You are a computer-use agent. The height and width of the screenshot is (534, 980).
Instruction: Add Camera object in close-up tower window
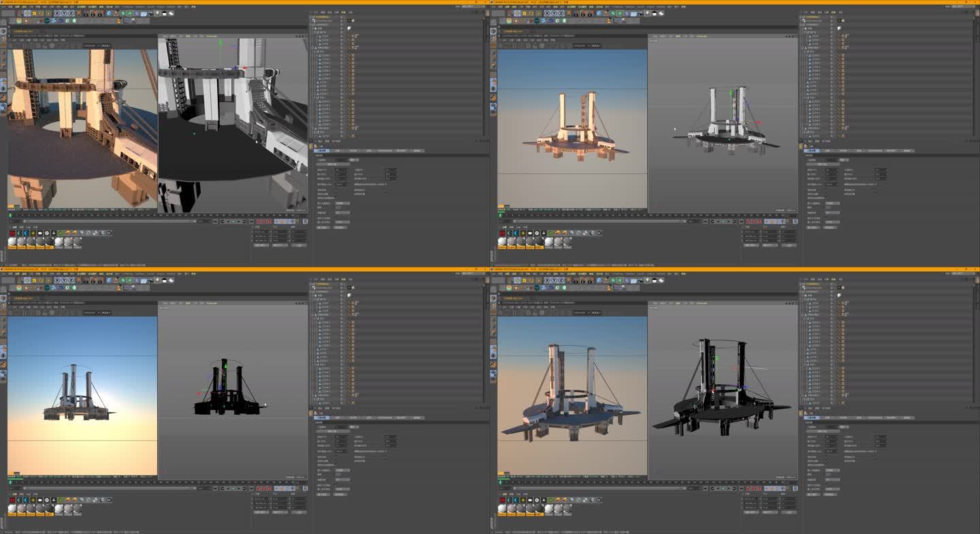click(150, 13)
